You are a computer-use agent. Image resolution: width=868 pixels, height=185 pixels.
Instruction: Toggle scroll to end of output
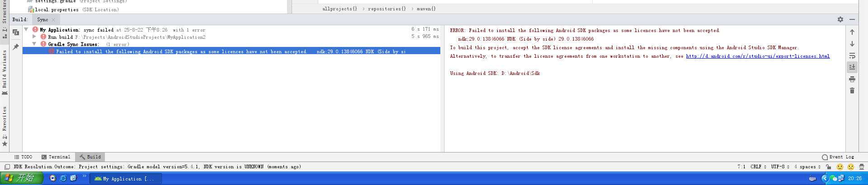click(852, 67)
